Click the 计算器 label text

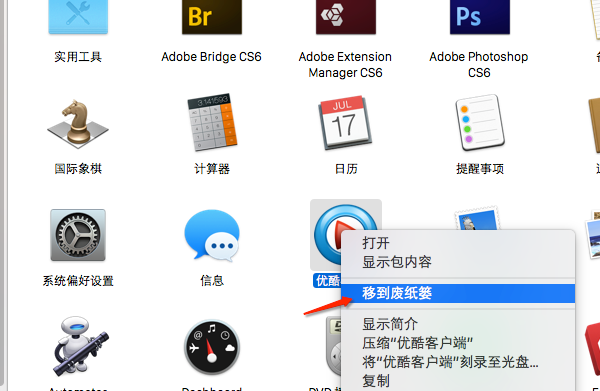pos(212,169)
